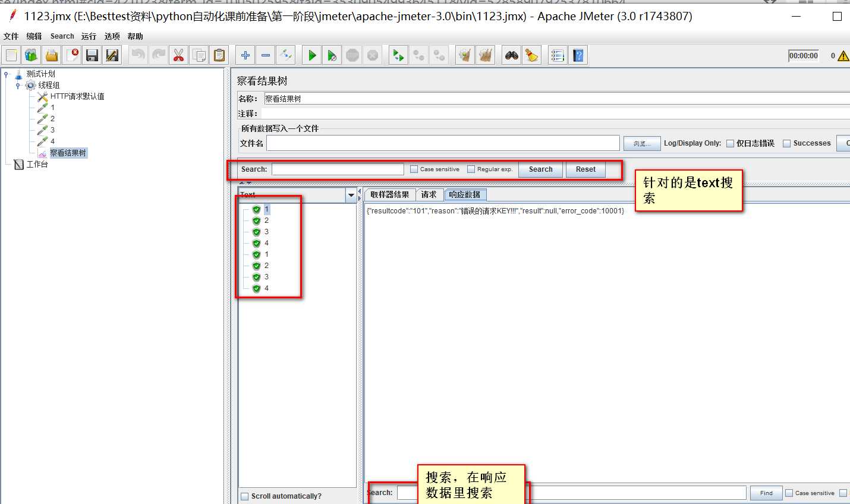
Task: Click the warning triangle error counter icon
Action: point(843,56)
